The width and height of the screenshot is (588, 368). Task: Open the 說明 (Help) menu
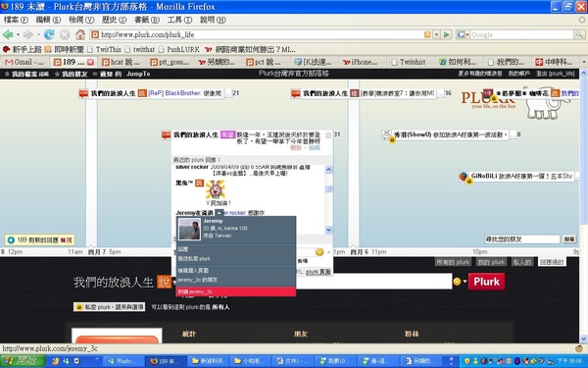[x=213, y=20]
